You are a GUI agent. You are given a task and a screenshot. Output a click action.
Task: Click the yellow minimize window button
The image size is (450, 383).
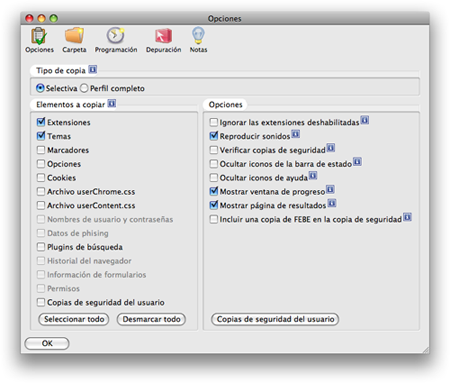(x=42, y=18)
